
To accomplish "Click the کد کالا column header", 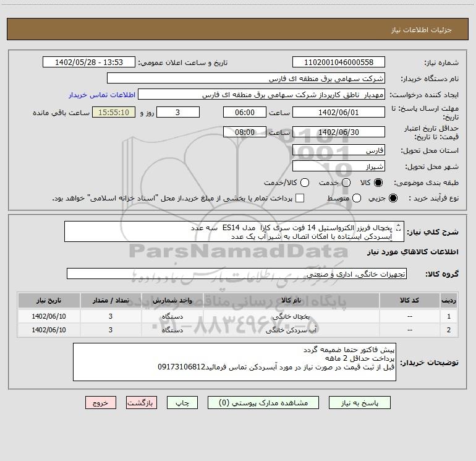I will pyautogui.click(x=409, y=300).
